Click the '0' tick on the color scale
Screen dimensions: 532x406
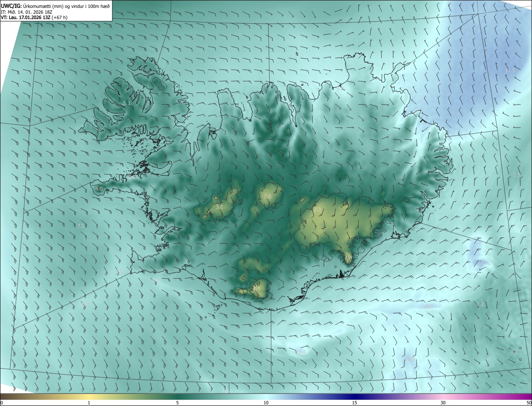click(2, 403)
